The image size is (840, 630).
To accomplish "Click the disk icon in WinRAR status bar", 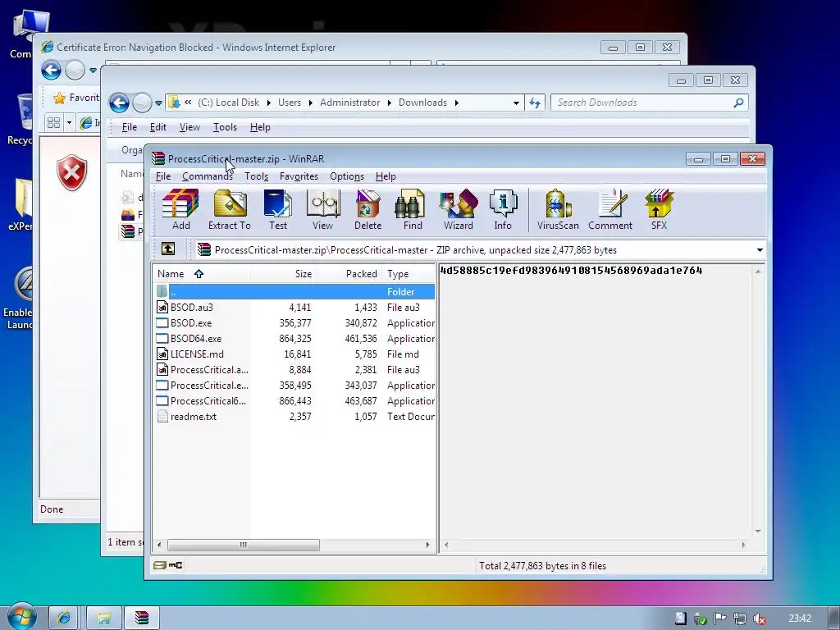I will tap(159, 565).
